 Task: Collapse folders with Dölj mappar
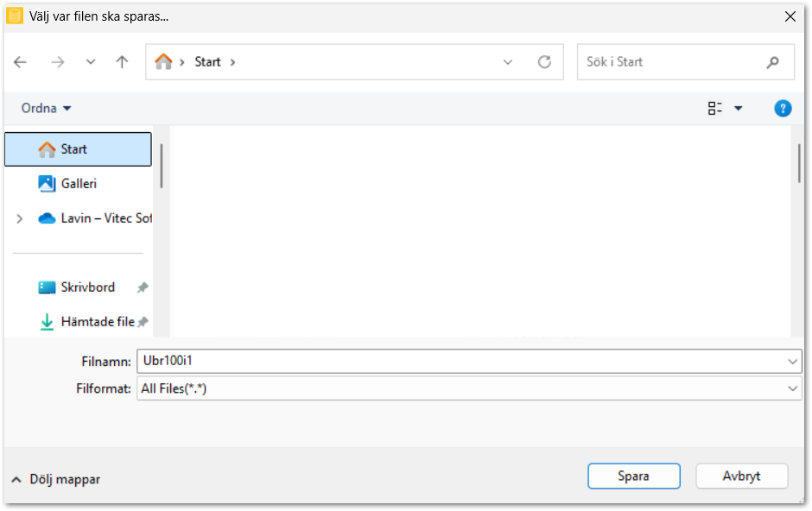(56, 479)
